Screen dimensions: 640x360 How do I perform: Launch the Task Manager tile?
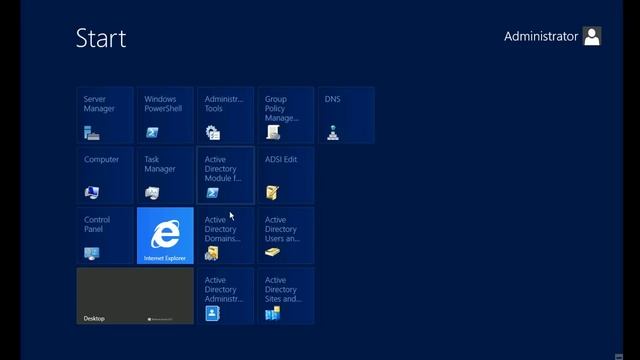click(x=165, y=176)
